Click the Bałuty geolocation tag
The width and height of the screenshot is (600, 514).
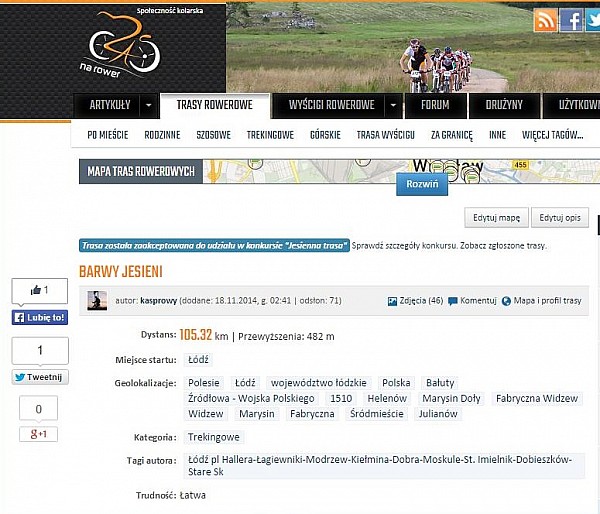[x=440, y=383]
